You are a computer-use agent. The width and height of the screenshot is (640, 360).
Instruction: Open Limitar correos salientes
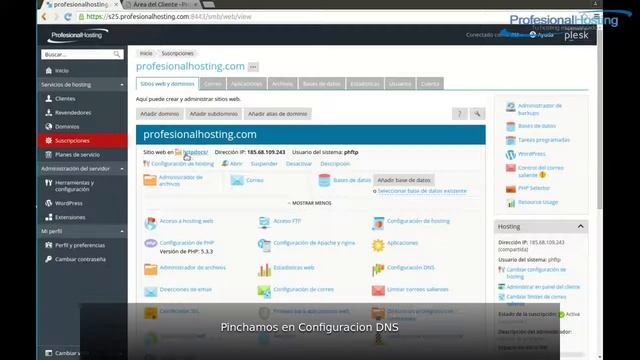pos(417,289)
